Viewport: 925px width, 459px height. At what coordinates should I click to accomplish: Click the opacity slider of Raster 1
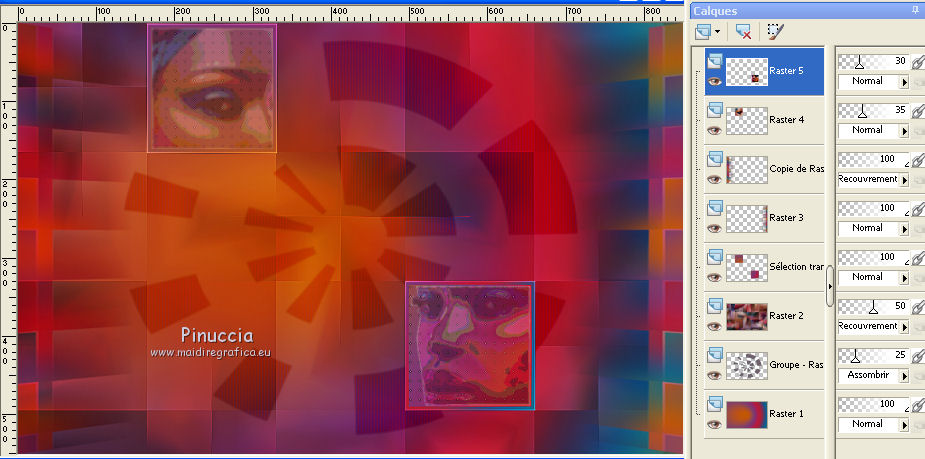(x=874, y=404)
